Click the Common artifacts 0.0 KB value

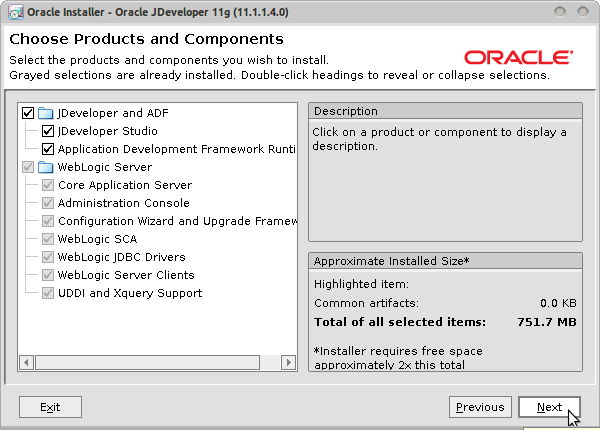pos(558,303)
